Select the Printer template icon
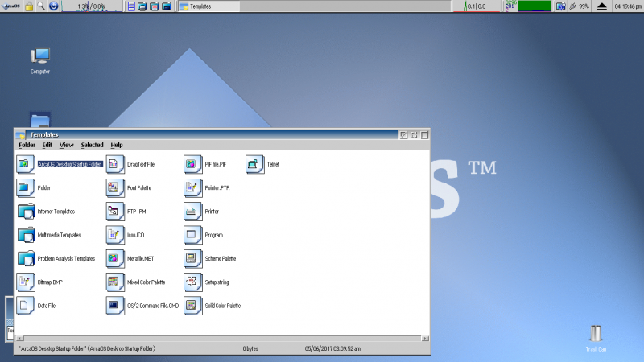 pos(192,212)
